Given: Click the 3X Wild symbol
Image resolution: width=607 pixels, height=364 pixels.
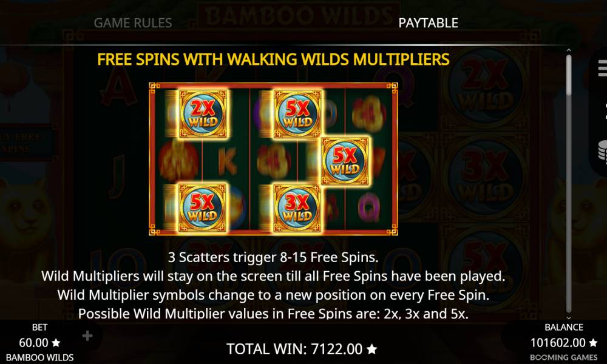Looking at the screenshot, I should [x=297, y=207].
